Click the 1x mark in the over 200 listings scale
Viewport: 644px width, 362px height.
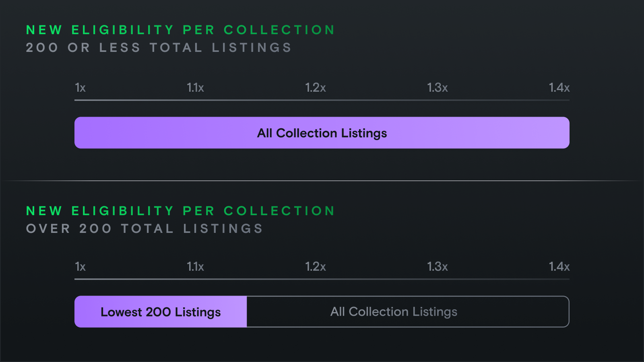click(80, 267)
